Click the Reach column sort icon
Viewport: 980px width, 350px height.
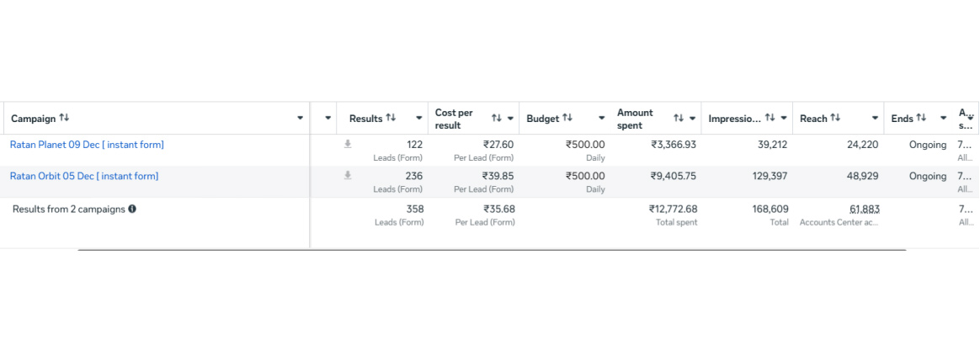(835, 118)
